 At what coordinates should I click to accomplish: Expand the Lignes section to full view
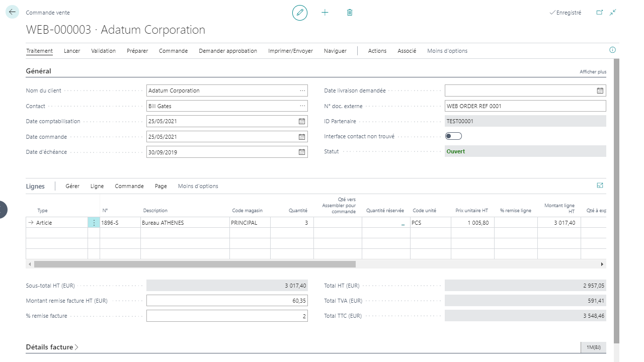click(x=600, y=186)
